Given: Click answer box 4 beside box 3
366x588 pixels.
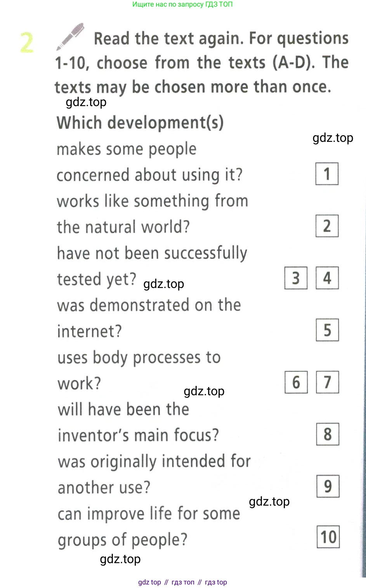Looking at the screenshot, I should [x=327, y=278].
